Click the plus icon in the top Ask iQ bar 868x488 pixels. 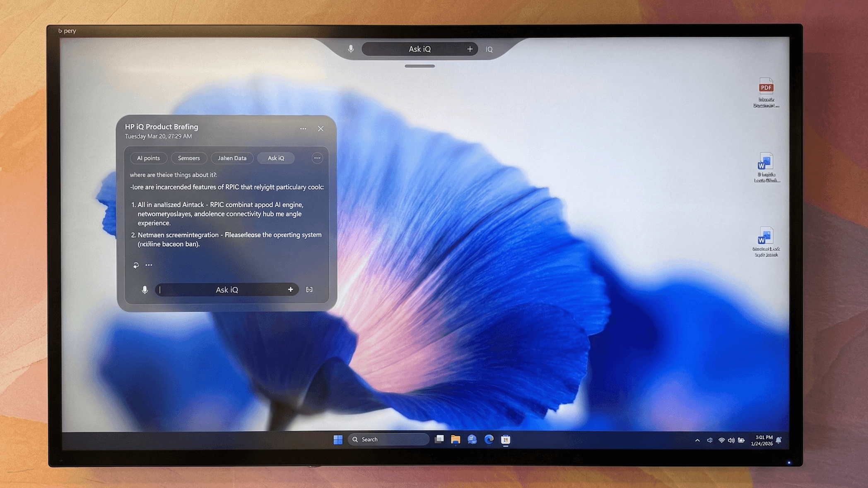[470, 49]
